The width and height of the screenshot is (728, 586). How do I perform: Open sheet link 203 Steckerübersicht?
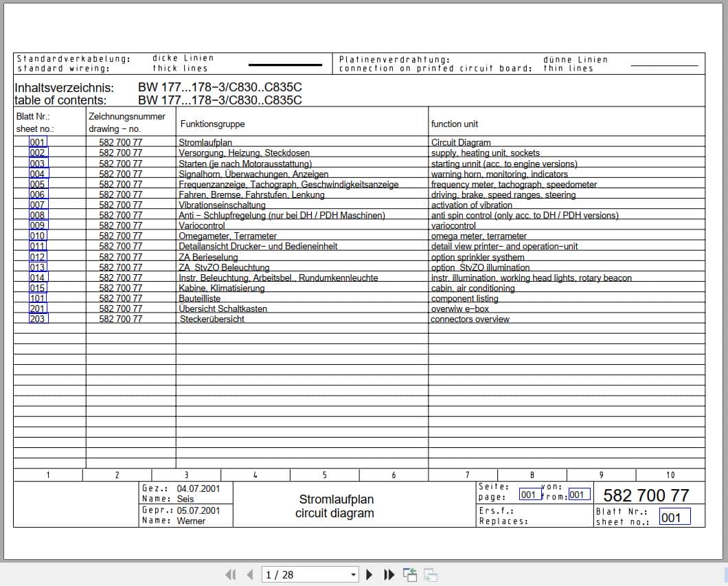coord(38,319)
